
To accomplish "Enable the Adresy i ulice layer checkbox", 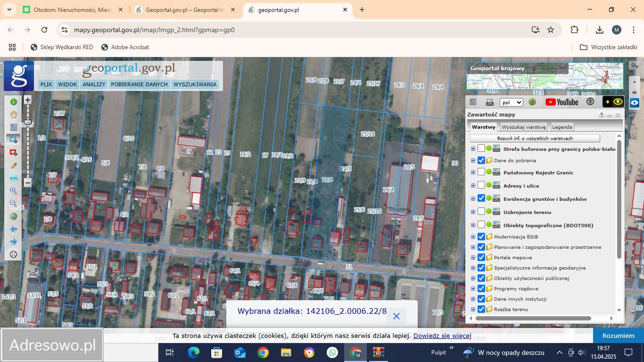I will (481, 186).
